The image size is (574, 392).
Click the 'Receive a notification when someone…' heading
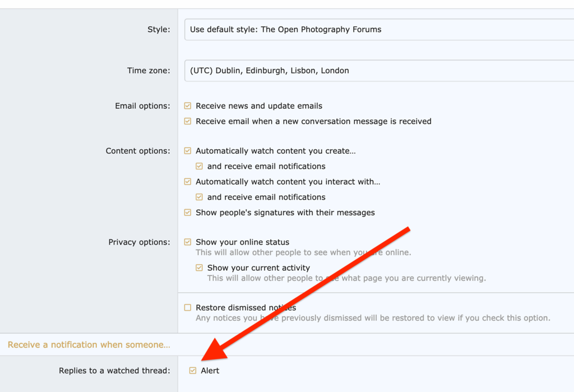point(89,345)
